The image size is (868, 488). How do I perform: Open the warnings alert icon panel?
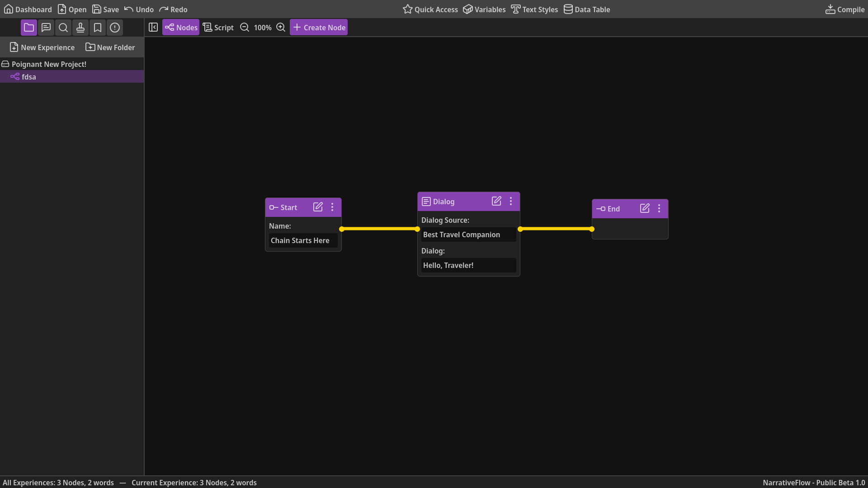(x=115, y=28)
